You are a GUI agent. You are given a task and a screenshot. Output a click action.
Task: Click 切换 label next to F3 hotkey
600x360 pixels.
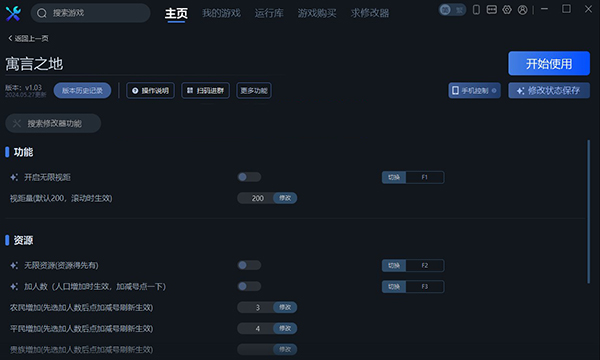[x=394, y=287]
